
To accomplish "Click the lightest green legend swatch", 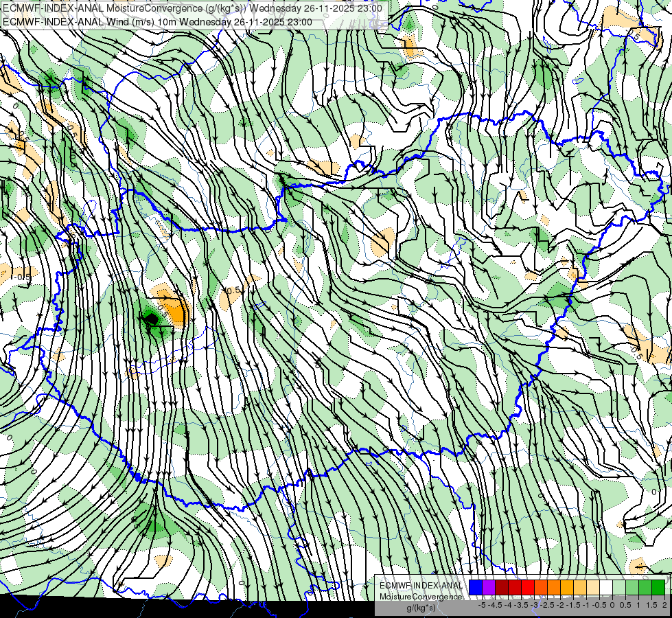I will pos(619,587).
